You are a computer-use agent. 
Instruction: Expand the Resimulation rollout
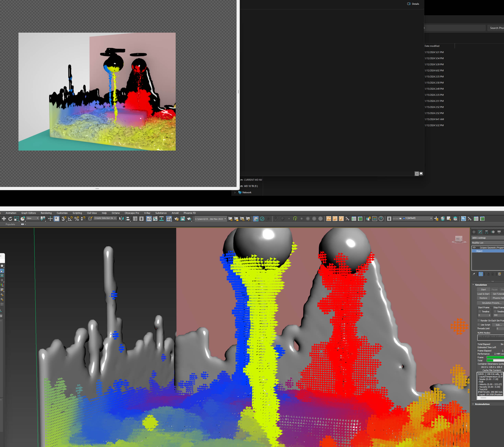tap(482, 404)
